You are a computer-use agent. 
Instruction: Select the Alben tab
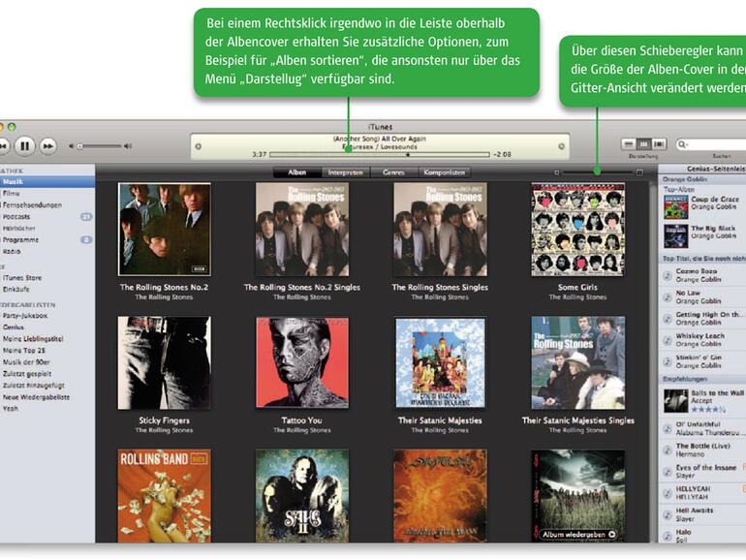click(296, 172)
